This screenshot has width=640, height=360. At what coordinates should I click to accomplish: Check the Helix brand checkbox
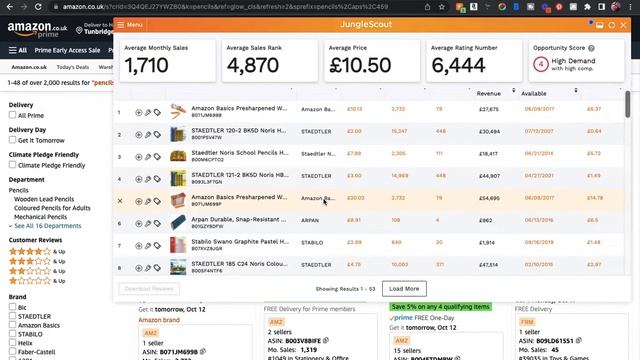pos(12,343)
